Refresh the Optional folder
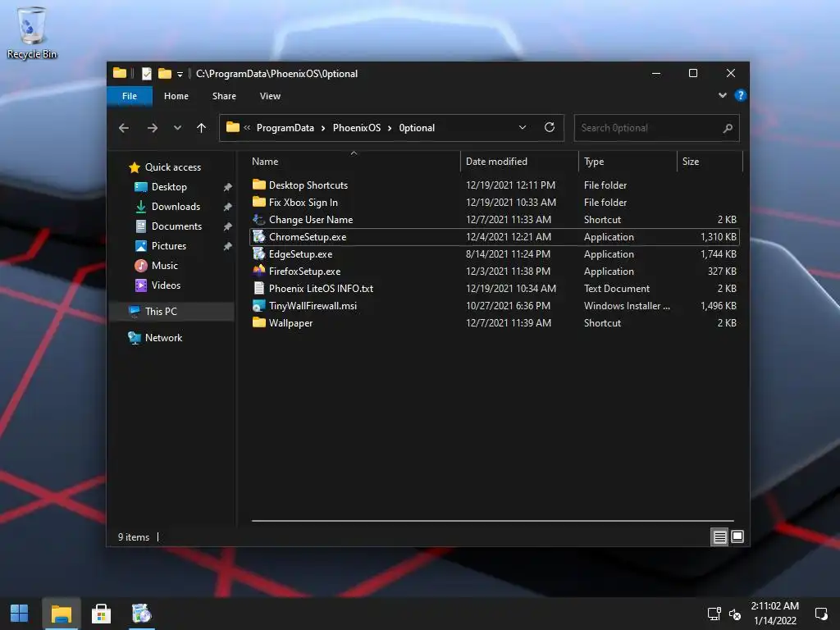The width and height of the screenshot is (840, 630). pos(549,127)
